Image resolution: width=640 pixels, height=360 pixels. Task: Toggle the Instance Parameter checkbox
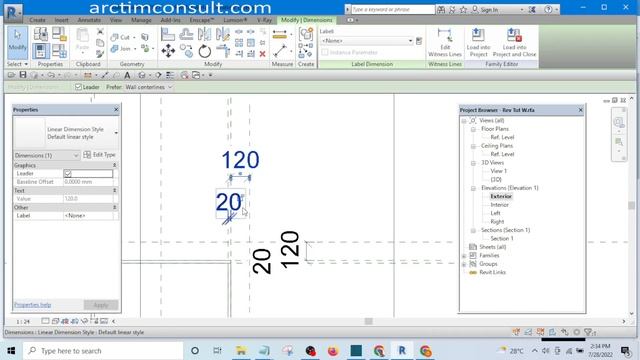325,52
